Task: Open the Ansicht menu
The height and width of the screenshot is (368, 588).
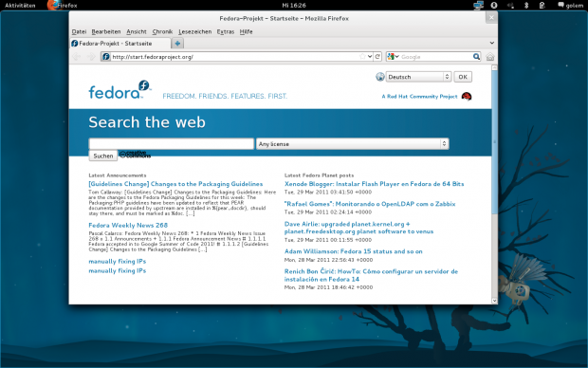Action: 137,31
